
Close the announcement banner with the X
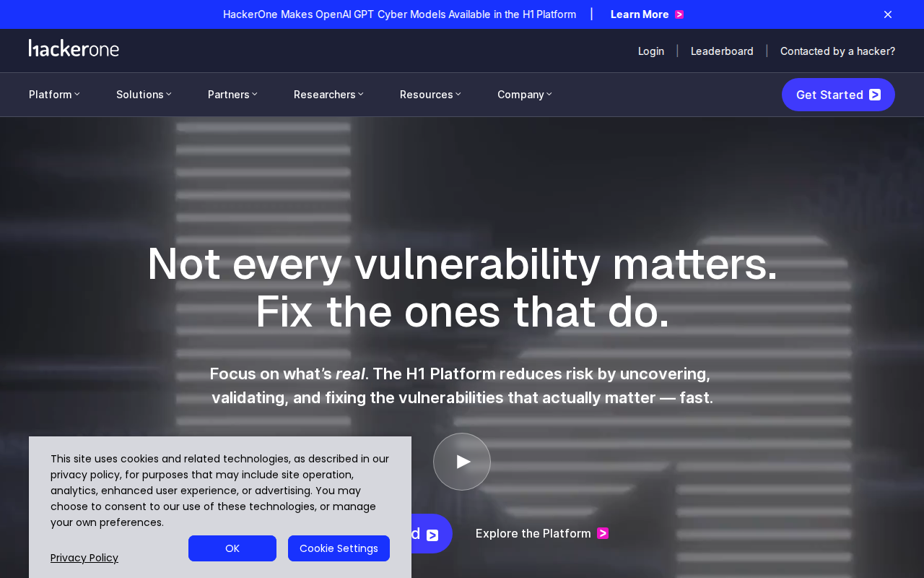click(888, 14)
